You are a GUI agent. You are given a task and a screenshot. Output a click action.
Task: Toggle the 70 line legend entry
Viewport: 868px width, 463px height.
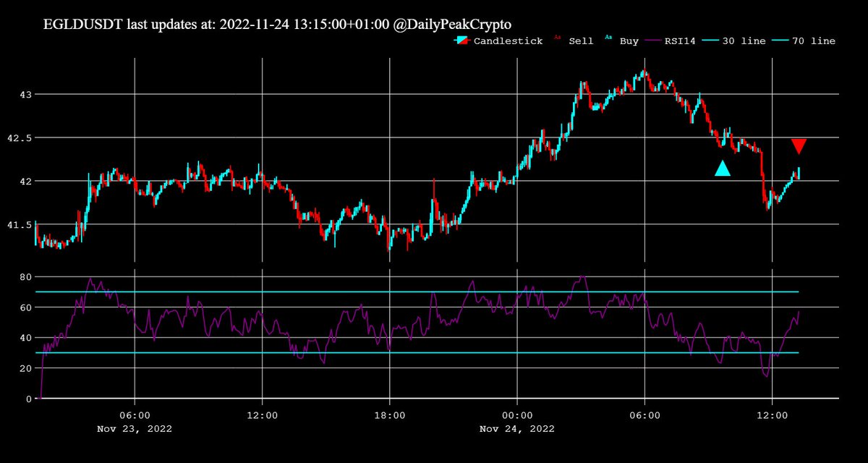point(805,41)
